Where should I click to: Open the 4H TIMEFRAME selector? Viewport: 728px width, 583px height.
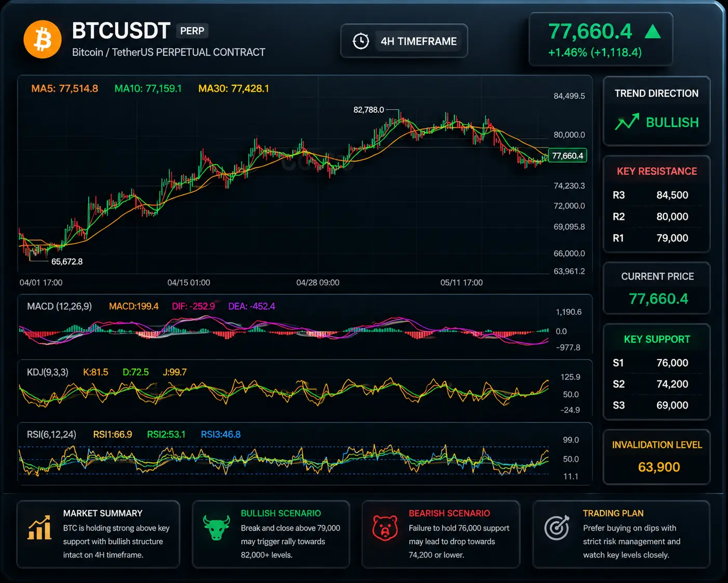click(x=404, y=41)
